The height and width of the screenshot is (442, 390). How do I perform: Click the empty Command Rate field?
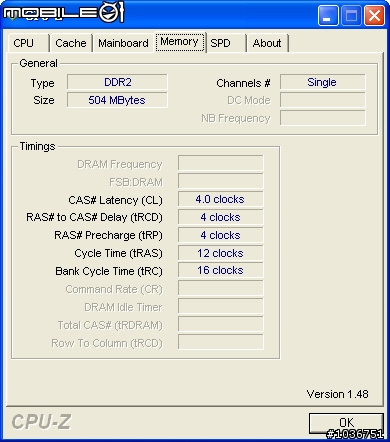point(221,288)
